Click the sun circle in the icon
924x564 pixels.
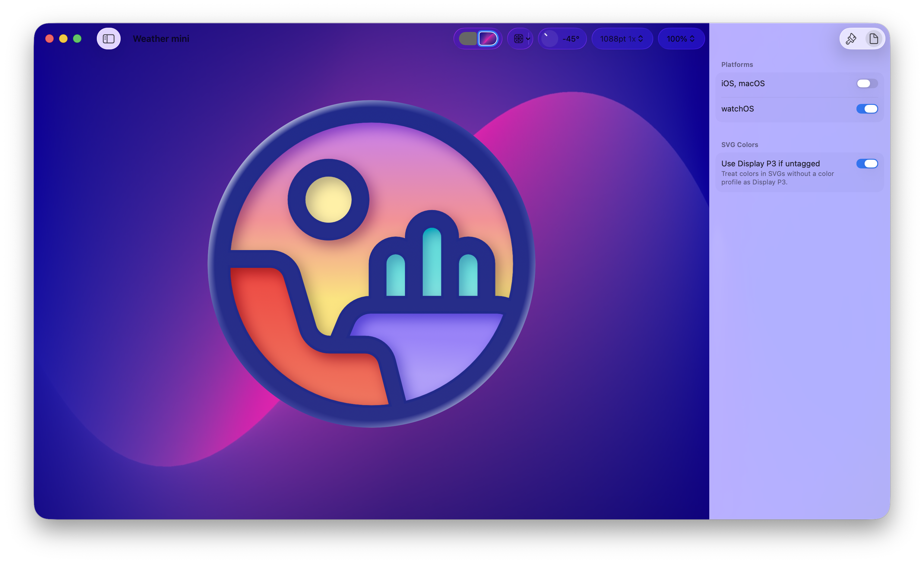328,200
